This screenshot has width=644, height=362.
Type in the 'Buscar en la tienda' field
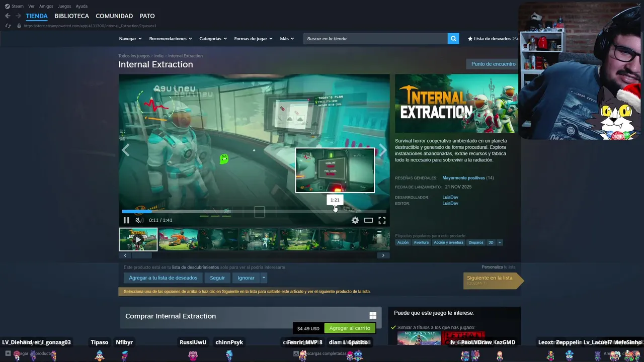(375, 39)
